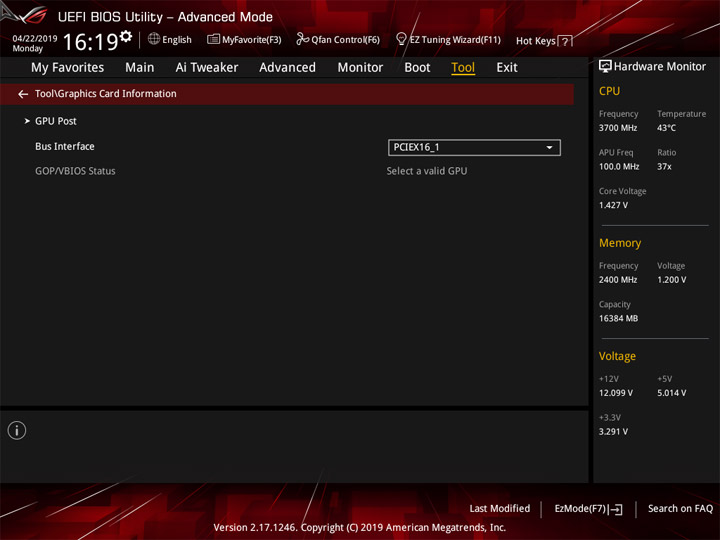The width and height of the screenshot is (720, 540).
Task: Open MyFavorite(F3) list
Action: pos(244,39)
